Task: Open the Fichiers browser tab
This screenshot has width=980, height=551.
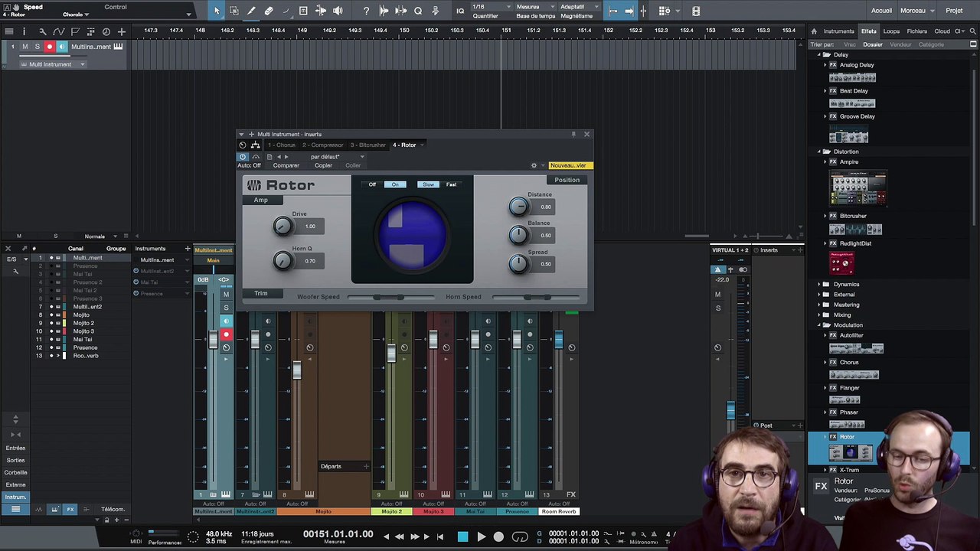Action: coord(917,31)
